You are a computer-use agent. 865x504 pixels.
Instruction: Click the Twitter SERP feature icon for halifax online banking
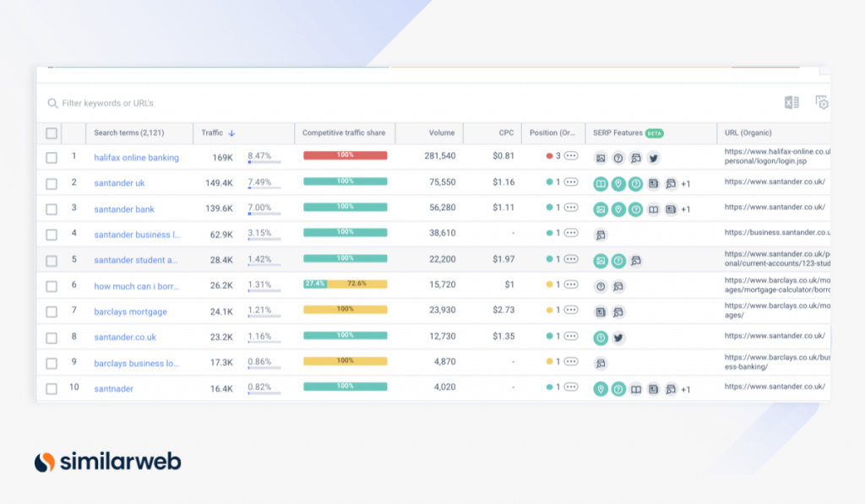tap(654, 158)
